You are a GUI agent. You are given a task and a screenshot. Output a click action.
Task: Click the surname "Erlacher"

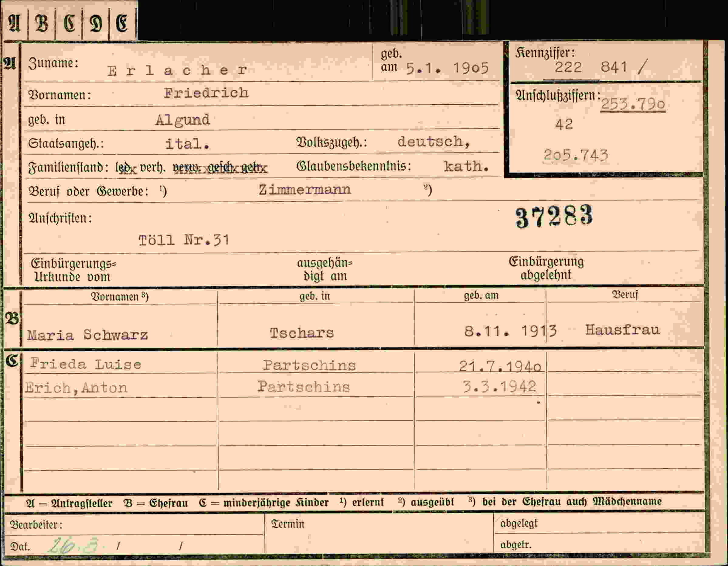click(x=177, y=70)
